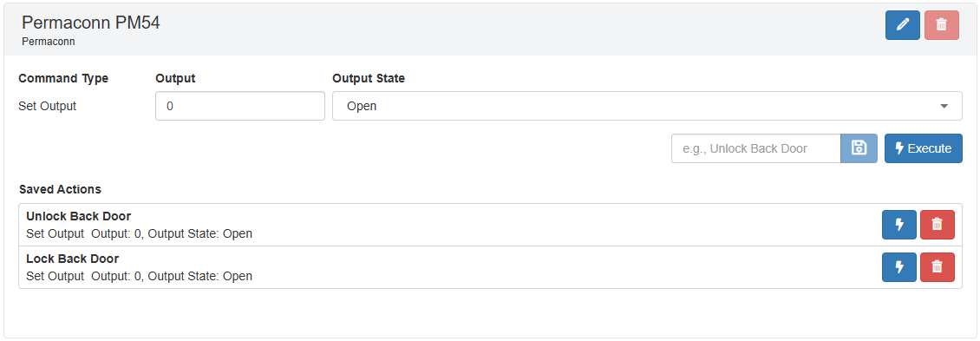Open the Output State dropdown
Image resolution: width=980 pixels, height=341 pixels.
647,106
